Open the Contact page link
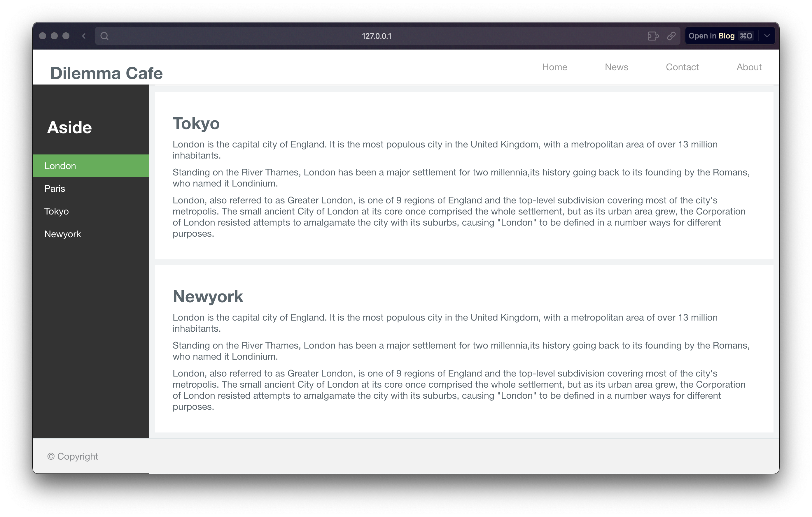 [682, 67]
